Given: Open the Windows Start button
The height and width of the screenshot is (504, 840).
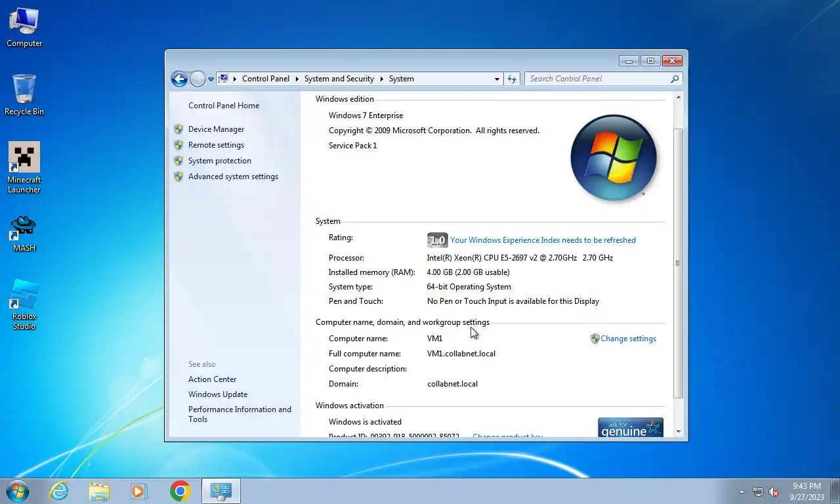Looking at the screenshot, I should click(x=16, y=491).
